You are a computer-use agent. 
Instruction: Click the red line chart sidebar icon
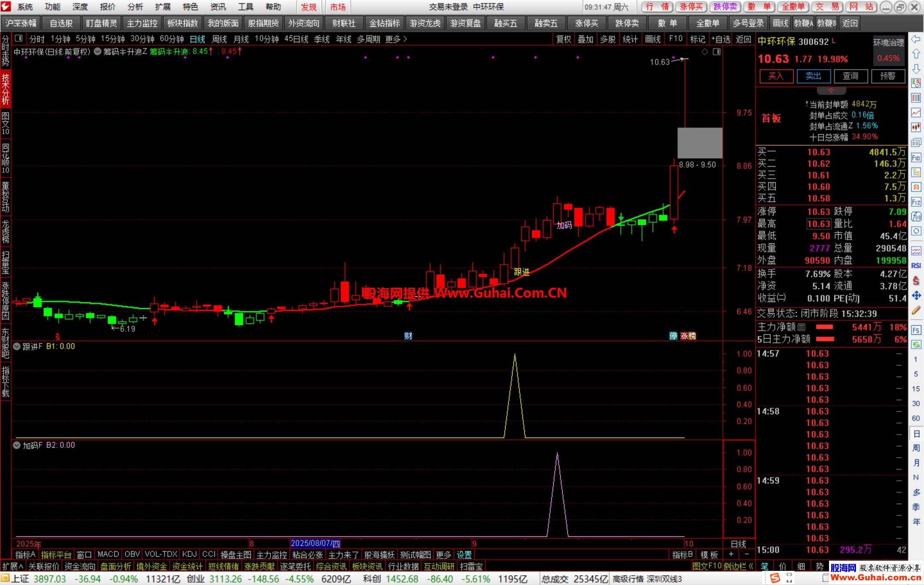click(x=916, y=112)
